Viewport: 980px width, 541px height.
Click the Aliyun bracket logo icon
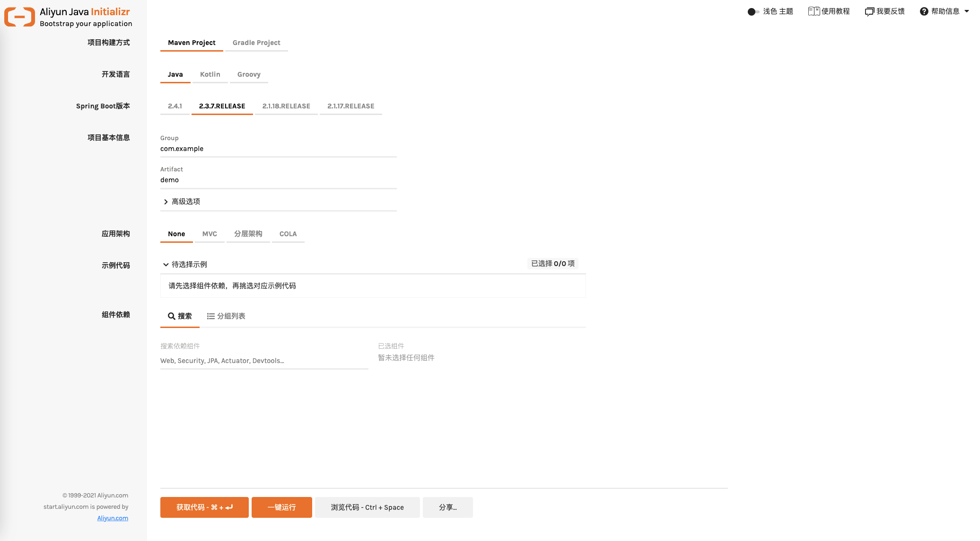click(x=19, y=17)
